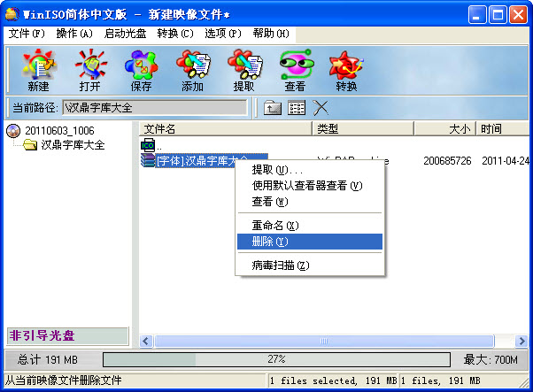533x392 pixels.
Task: Sort by 类型 column header
Action: point(363,128)
